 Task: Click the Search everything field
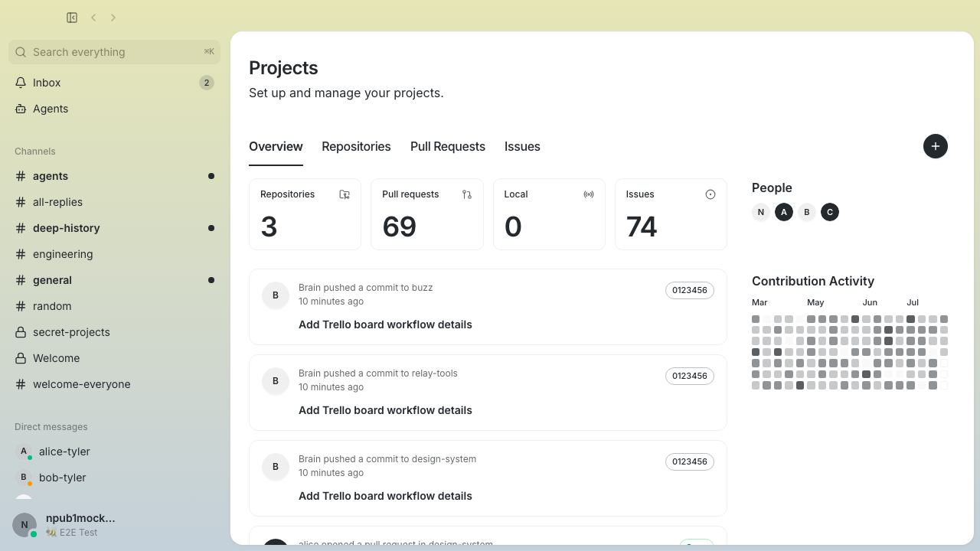(x=114, y=52)
